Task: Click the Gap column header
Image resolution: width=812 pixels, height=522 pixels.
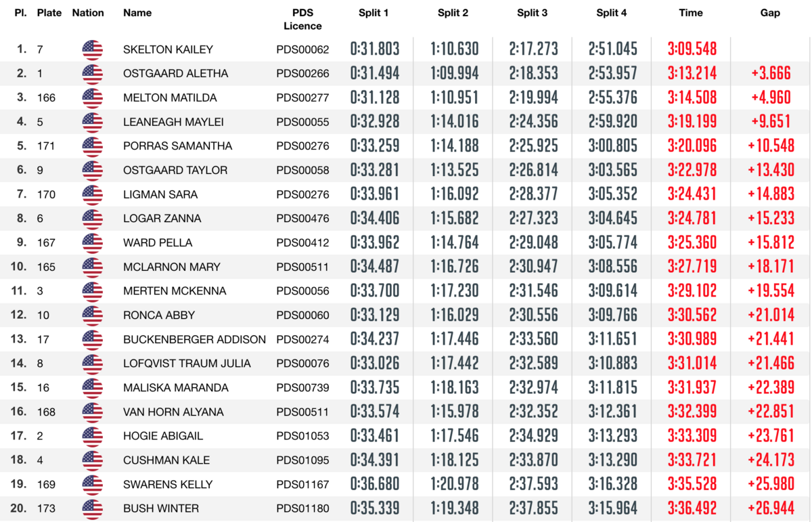Action: click(x=770, y=13)
